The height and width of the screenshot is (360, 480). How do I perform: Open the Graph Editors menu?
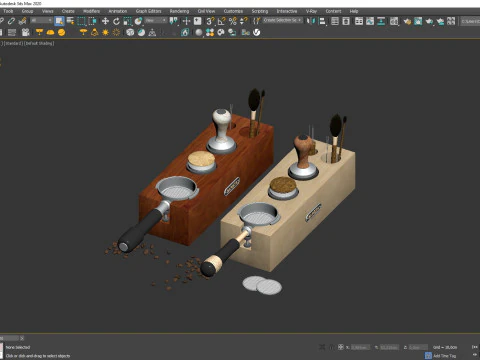[x=148, y=11]
